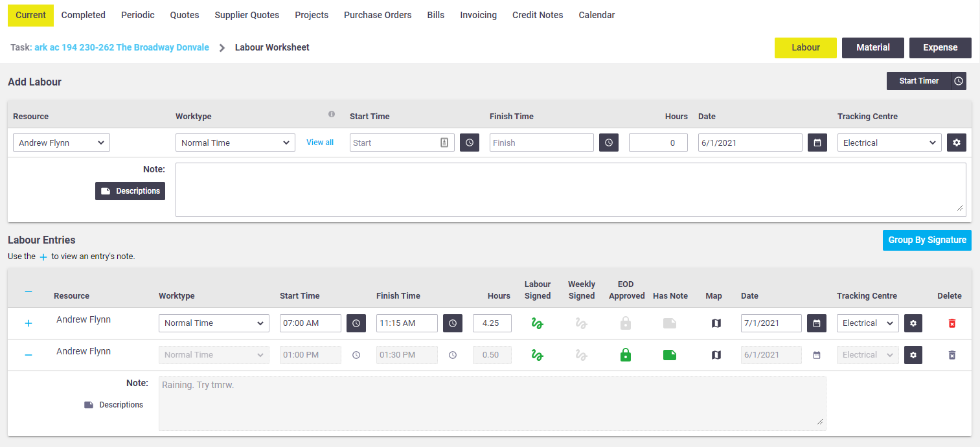Open the Resource dropdown showing Andrew Flynn
Screen dimensions: 980x447
click(x=62, y=143)
